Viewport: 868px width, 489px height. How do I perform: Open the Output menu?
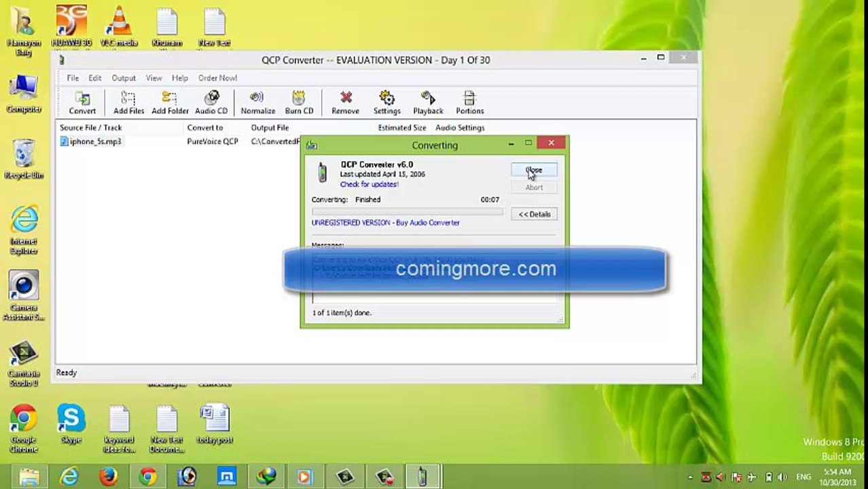click(x=124, y=78)
